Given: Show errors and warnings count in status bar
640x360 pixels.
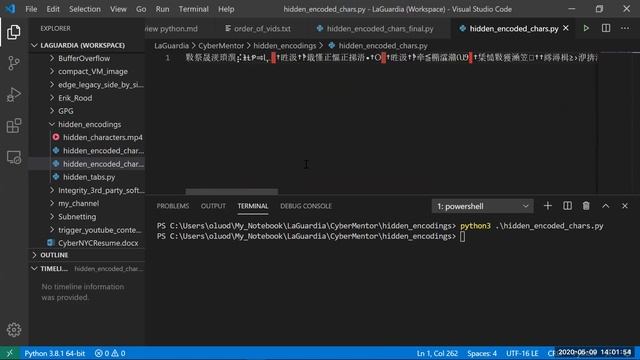Looking at the screenshot, I should tap(110, 353).
